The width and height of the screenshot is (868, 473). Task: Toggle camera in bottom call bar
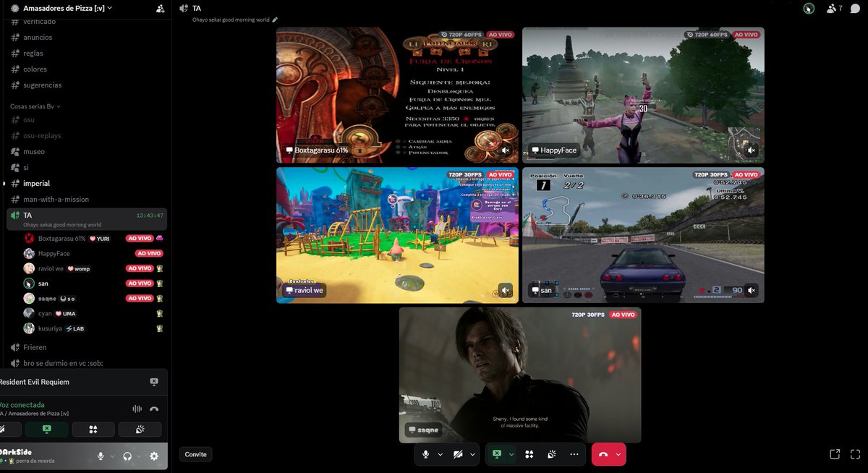458,454
